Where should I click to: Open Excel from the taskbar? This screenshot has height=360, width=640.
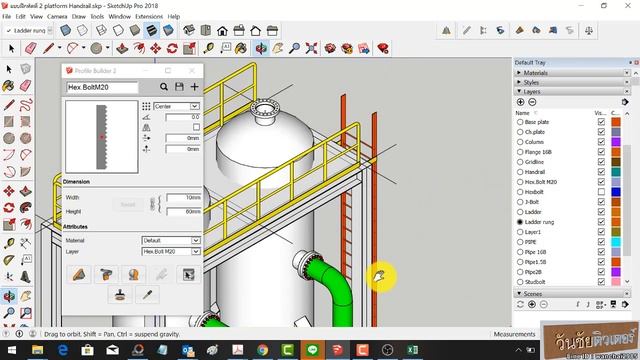pos(413,350)
